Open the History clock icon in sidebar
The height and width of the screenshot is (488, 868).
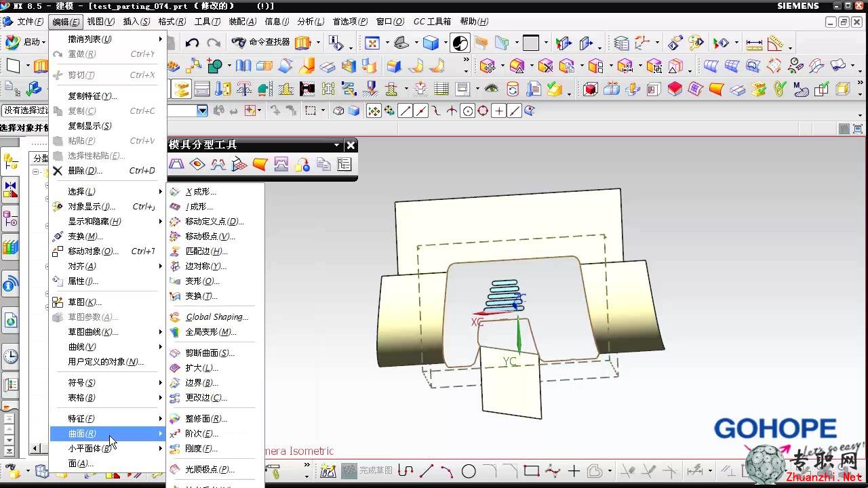pos(10,356)
